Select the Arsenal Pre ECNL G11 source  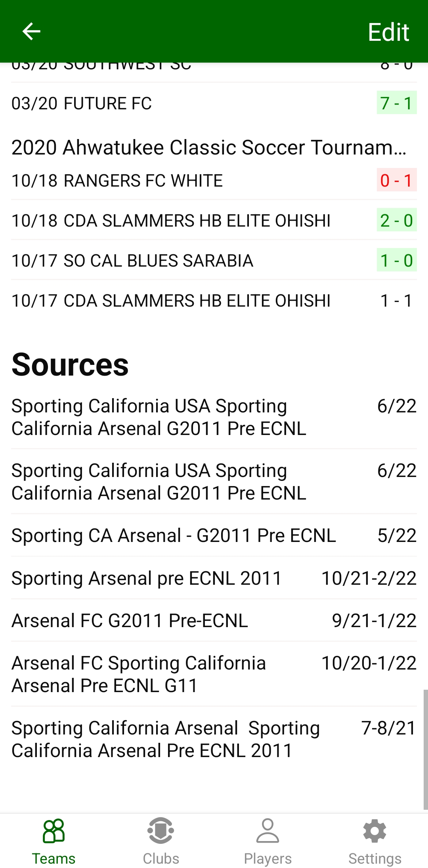point(139,674)
